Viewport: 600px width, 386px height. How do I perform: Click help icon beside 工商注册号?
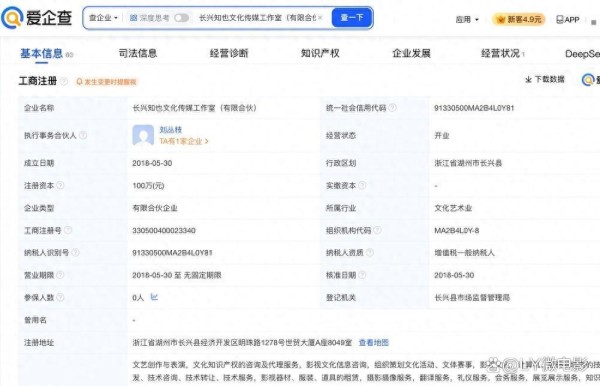tap(68, 230)
